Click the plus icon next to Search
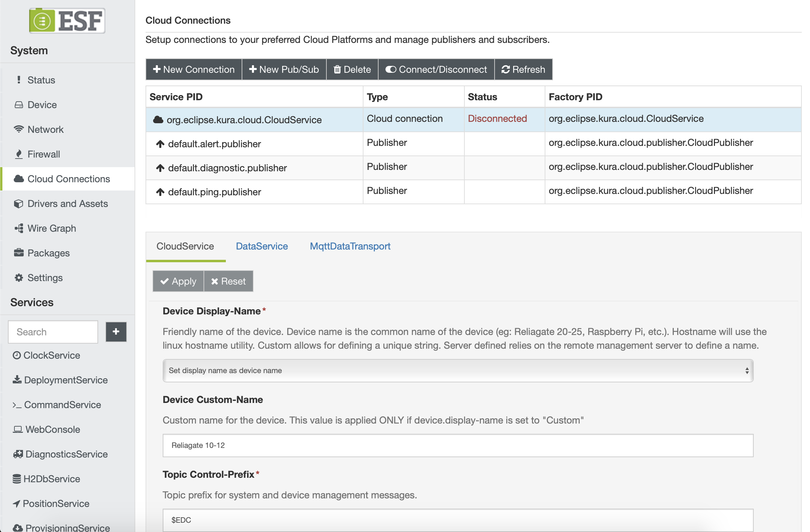This screenshot has height=532, width=810. pyautogui.click(x=116, y=332)
